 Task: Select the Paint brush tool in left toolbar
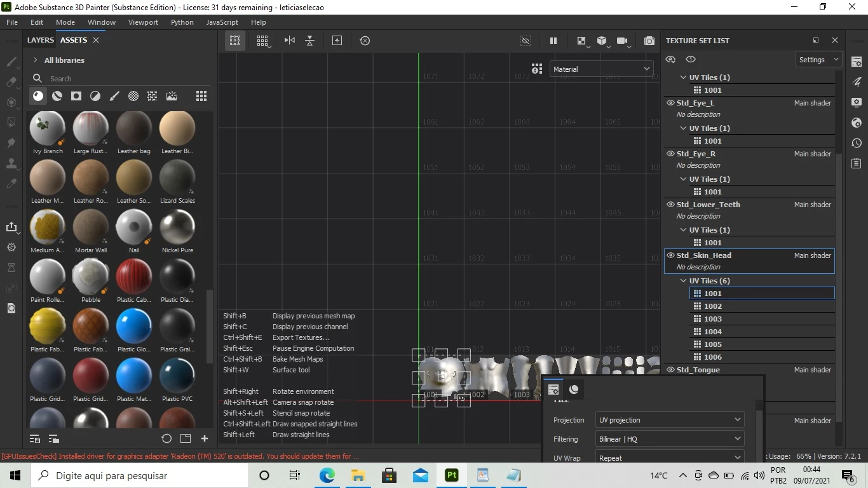pos(11,62)
